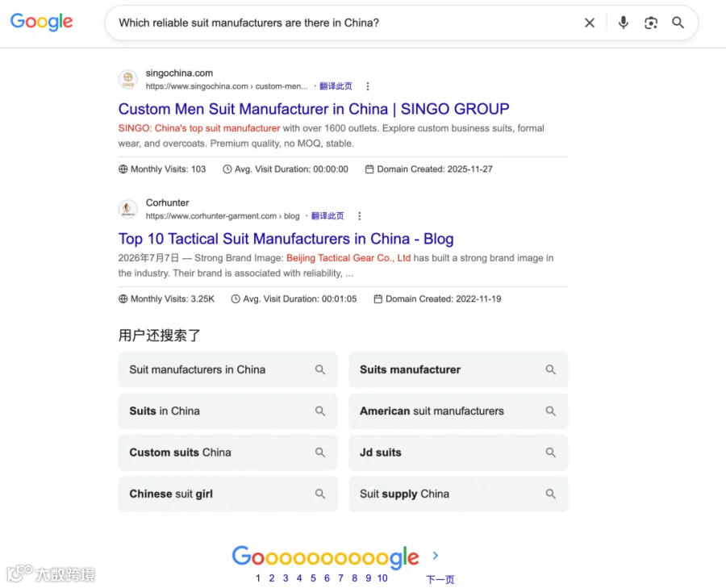Search related: Custom suits China
Screen dimensions: 726x588
227,452
